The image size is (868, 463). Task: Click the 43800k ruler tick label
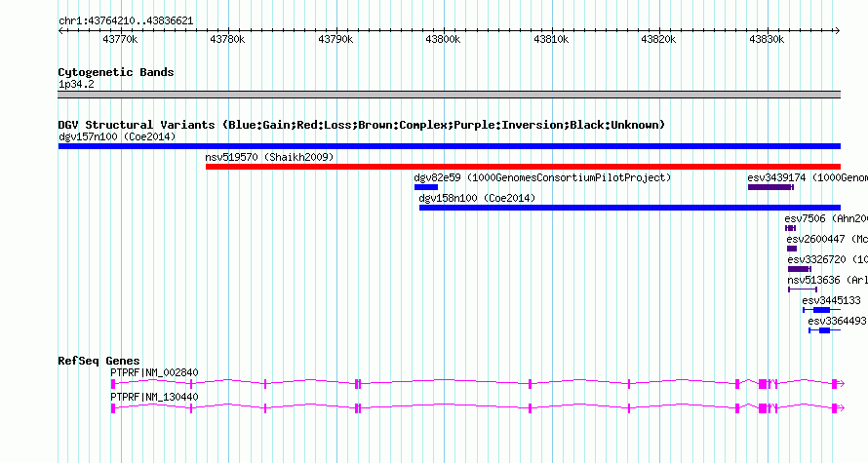[443, 39]
